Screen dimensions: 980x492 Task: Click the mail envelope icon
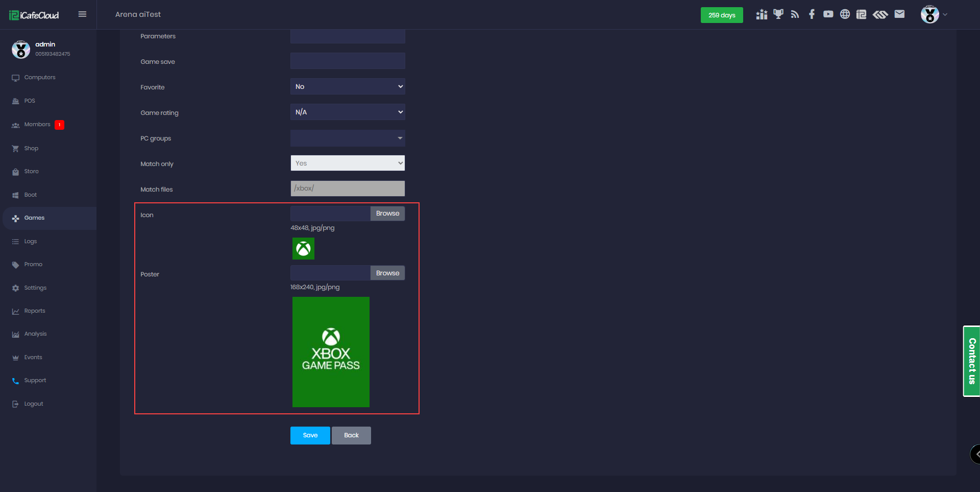(899, 14)
